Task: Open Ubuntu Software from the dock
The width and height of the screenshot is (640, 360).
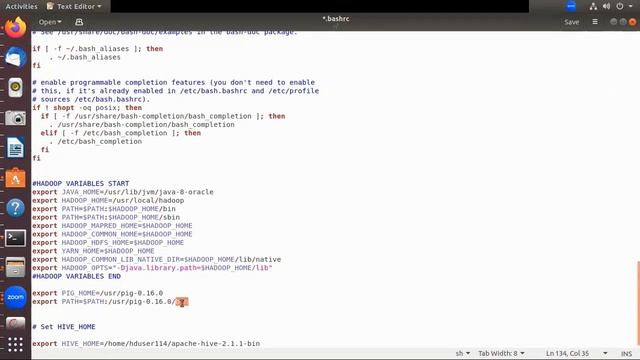Action: (15, 178)
